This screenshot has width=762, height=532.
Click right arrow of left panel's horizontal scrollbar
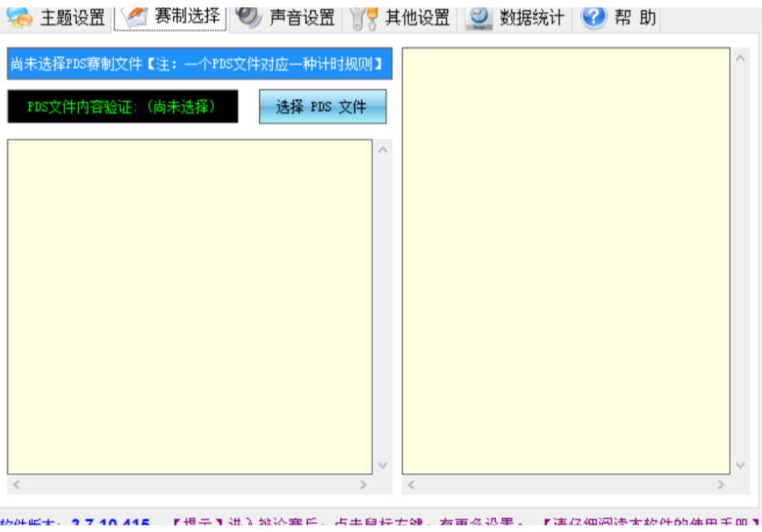pos(363,485)
